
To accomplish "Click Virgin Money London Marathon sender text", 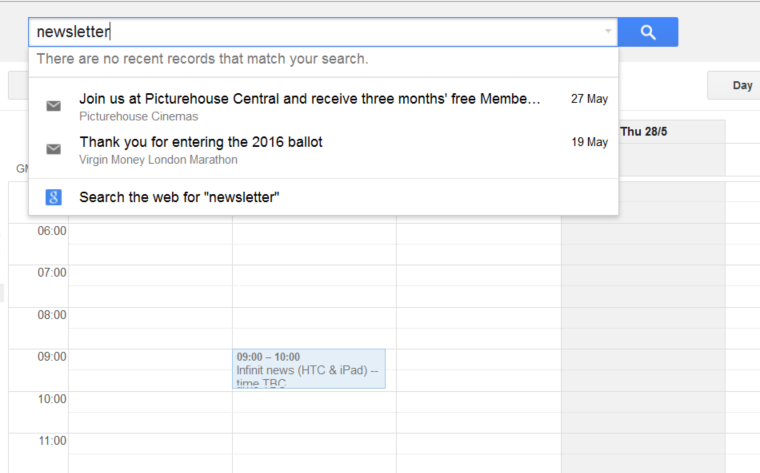I will pyautogui.click(x=158, y=159).
